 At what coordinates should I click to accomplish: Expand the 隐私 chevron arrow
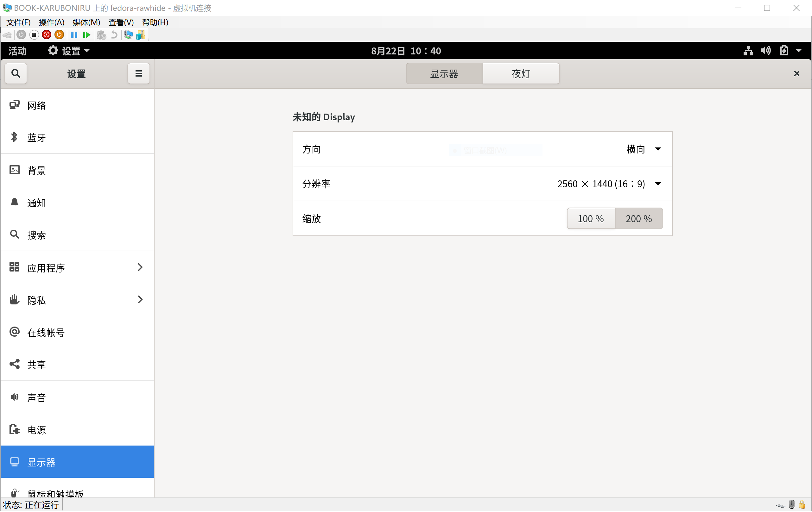[x=140, y=299]
